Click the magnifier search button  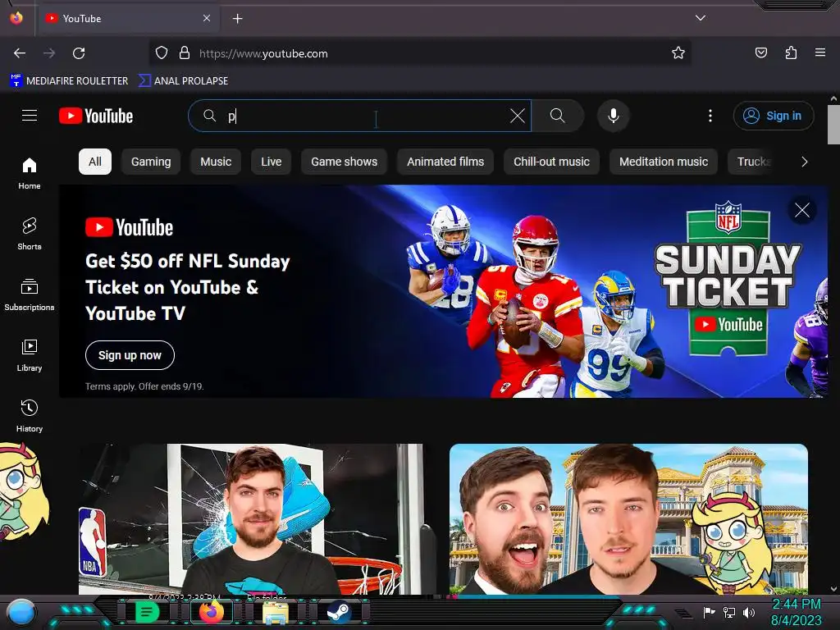coord(558,116)
